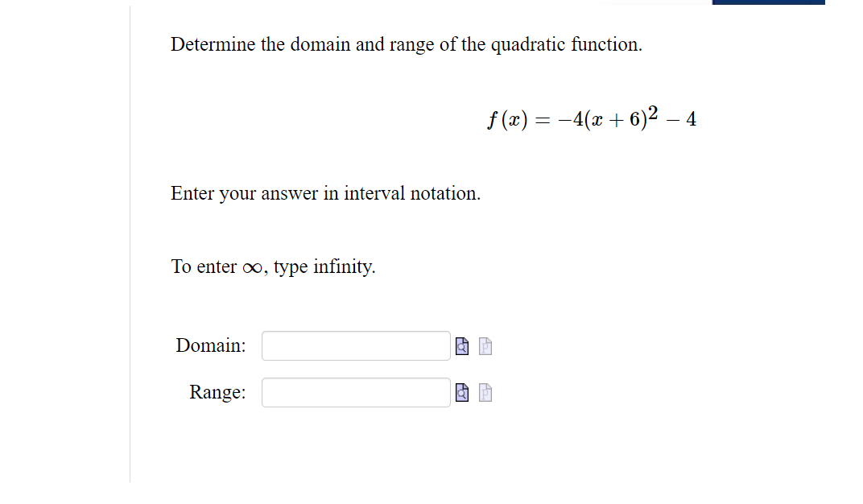Click the infinity typing instruction line

coord(272,266)
